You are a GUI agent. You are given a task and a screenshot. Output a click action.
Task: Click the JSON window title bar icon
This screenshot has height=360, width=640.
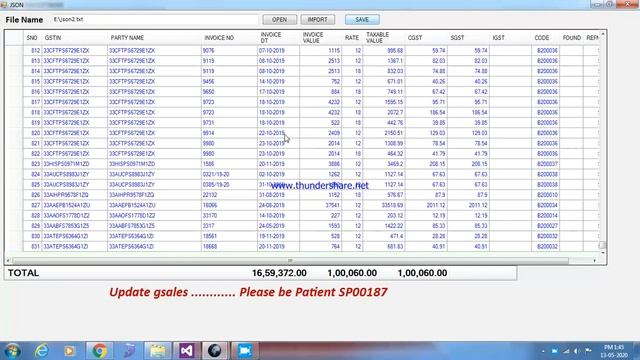(4, 5)
